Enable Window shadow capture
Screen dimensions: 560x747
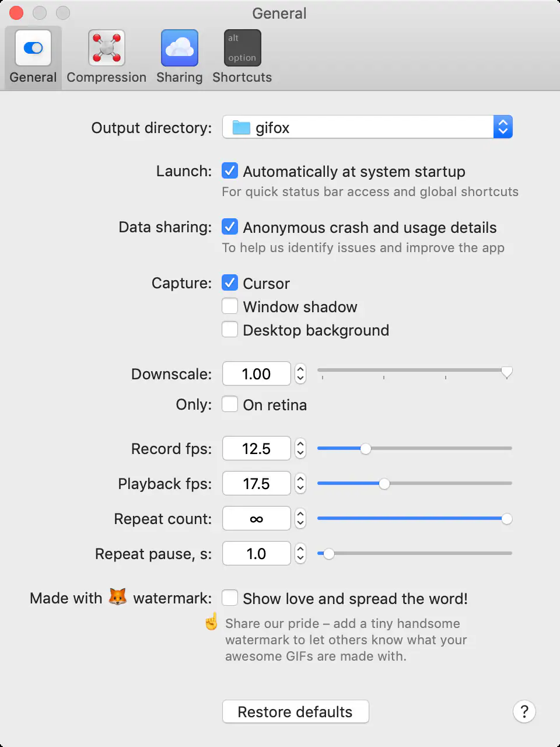(230, 306)
